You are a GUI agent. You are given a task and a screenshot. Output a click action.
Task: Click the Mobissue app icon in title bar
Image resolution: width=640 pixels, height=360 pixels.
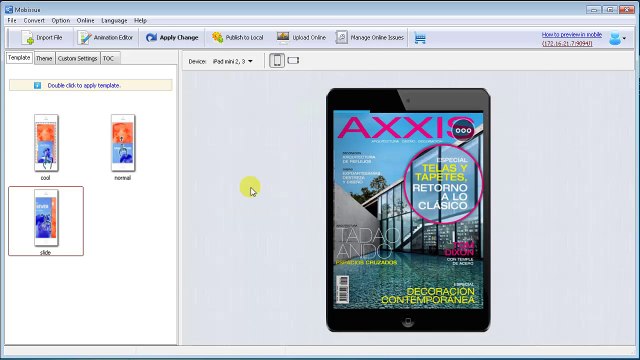tap(9, 9)
